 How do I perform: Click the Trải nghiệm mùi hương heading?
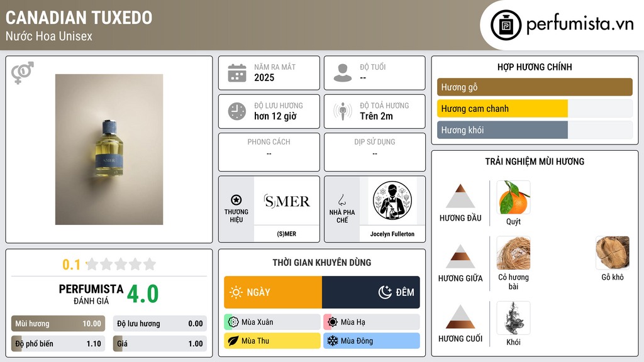click(535, 162)
